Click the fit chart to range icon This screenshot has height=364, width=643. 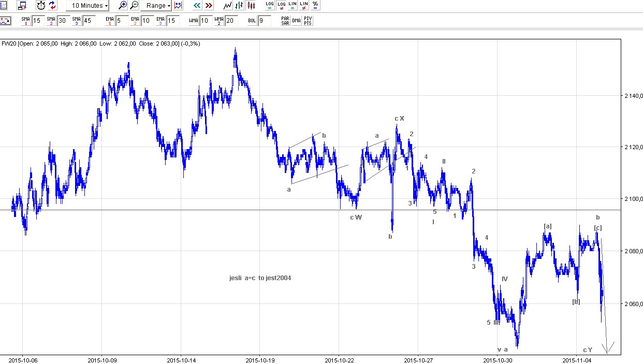point(178,6)
